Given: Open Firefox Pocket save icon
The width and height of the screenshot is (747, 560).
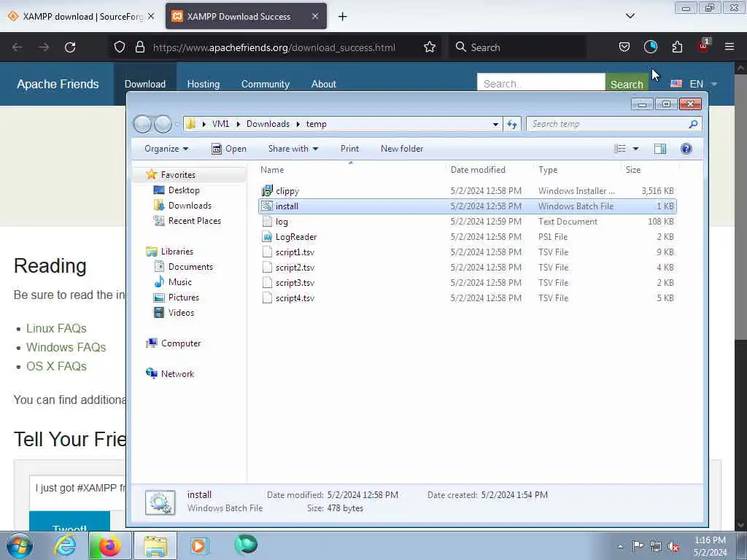Looking at the screenshot, I should 624,47.
